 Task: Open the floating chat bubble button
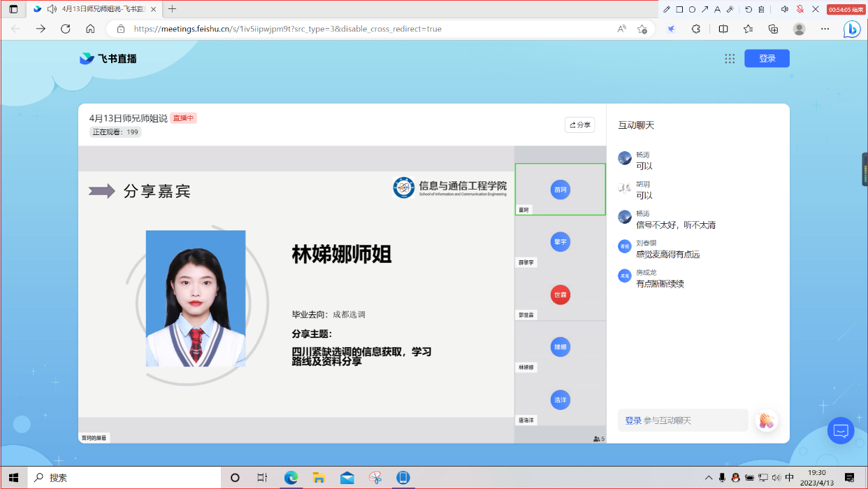click(841, 430)
